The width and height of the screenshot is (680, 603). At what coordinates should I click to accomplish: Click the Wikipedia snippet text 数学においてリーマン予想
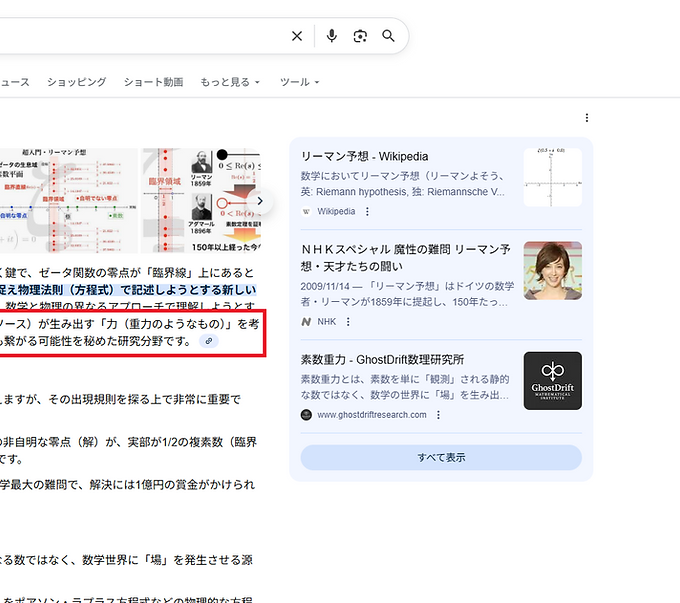[403, 184]
